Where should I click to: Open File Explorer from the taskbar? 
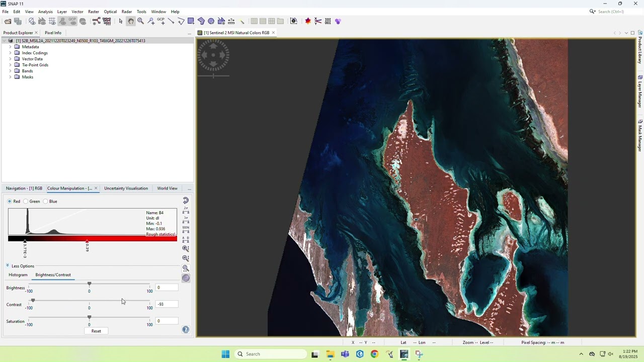tap(330, 354)
